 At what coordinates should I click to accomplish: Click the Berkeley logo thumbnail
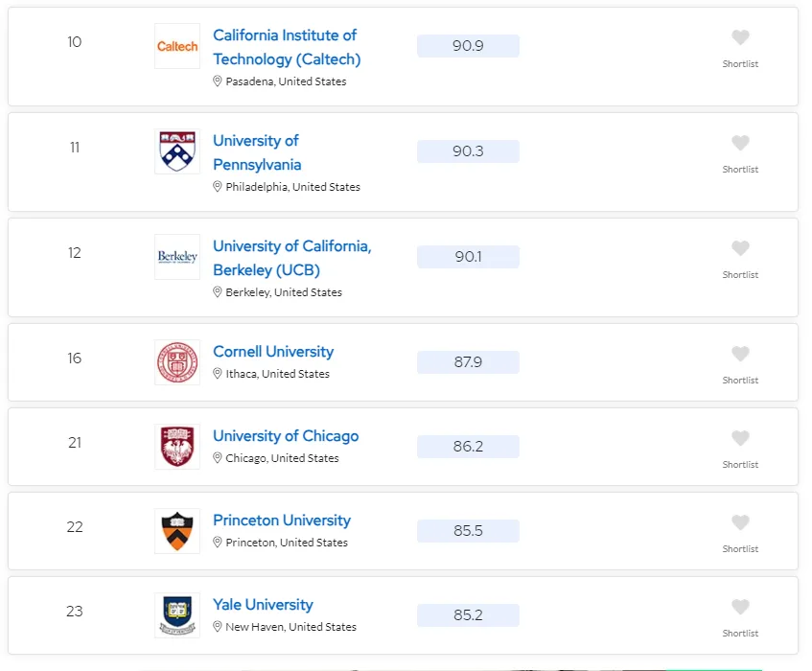(x=177, y=257)
